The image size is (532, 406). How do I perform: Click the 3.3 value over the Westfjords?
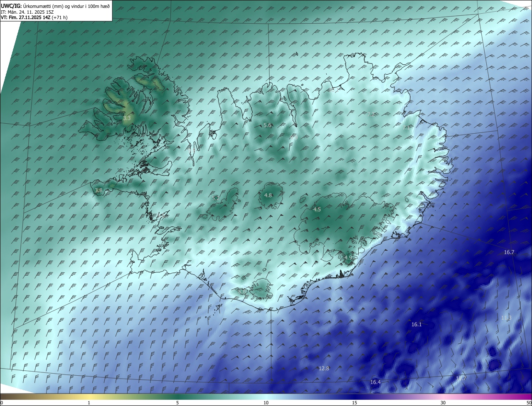tap(127, 118)
